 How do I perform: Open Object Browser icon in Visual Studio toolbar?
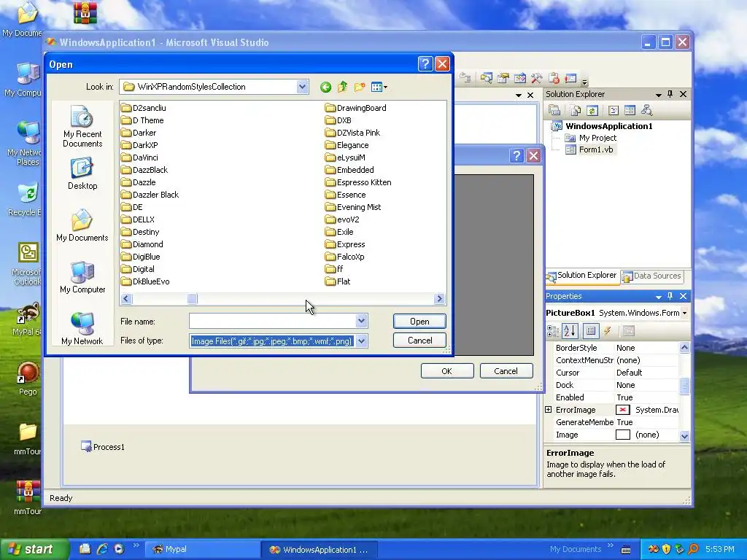(519, 78)
